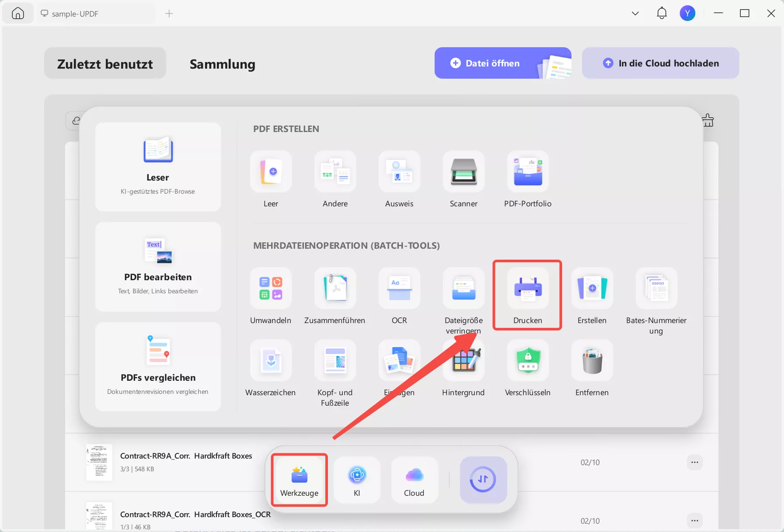Create a PDF-Portfolio
This screenshot has height=532, width=784.
pos(528,171)
